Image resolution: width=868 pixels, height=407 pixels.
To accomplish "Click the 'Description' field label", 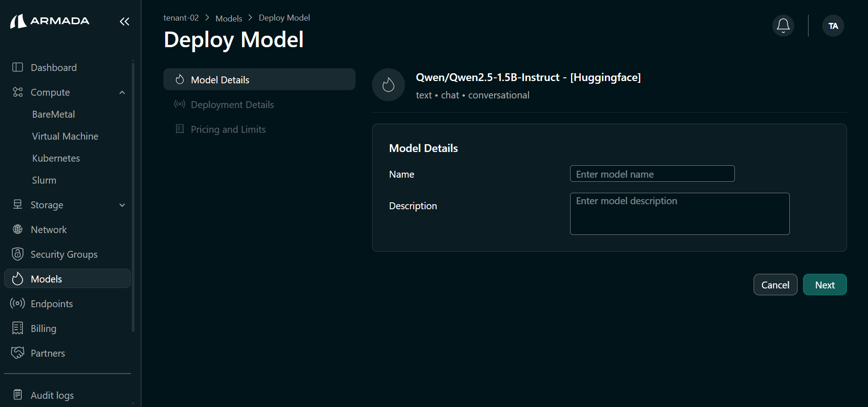I will [413, 206].
